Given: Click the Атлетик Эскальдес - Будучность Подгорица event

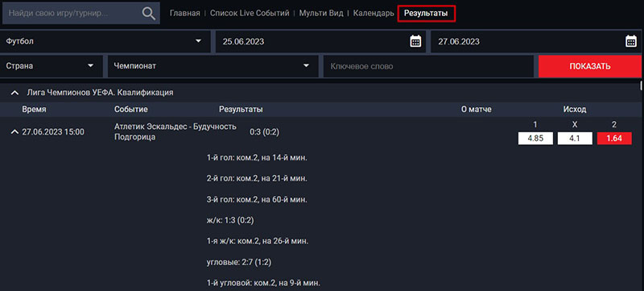Looking at the screenshot, I should click(175, 132).
